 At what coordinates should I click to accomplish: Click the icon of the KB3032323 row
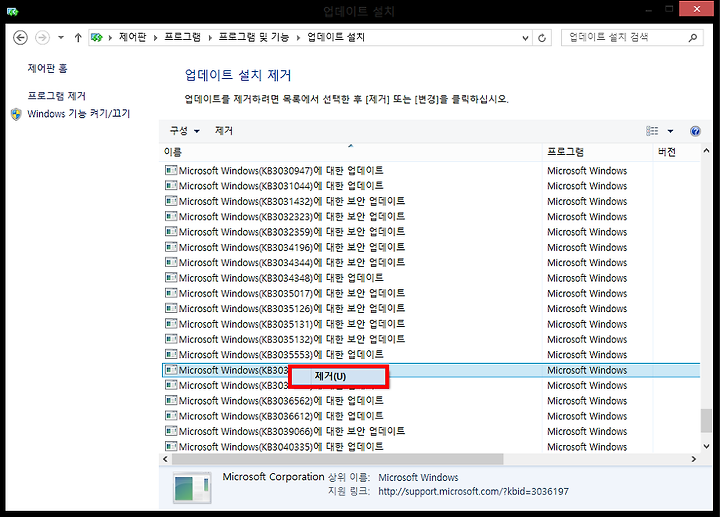pos(171,216)
